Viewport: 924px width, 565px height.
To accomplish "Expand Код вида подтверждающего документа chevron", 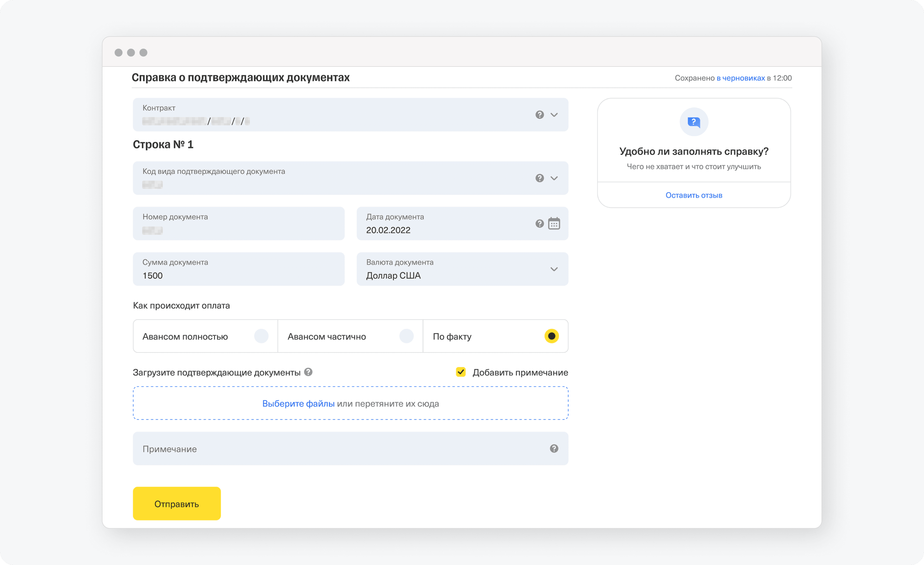I will (x=554, y=178).
